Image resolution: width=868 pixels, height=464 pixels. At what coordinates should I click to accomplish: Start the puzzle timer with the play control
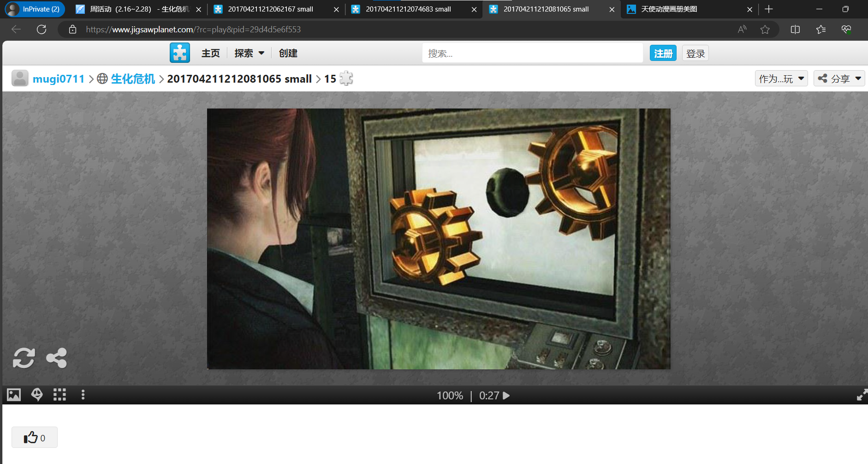pyautogui.click(x=506, y=395)
